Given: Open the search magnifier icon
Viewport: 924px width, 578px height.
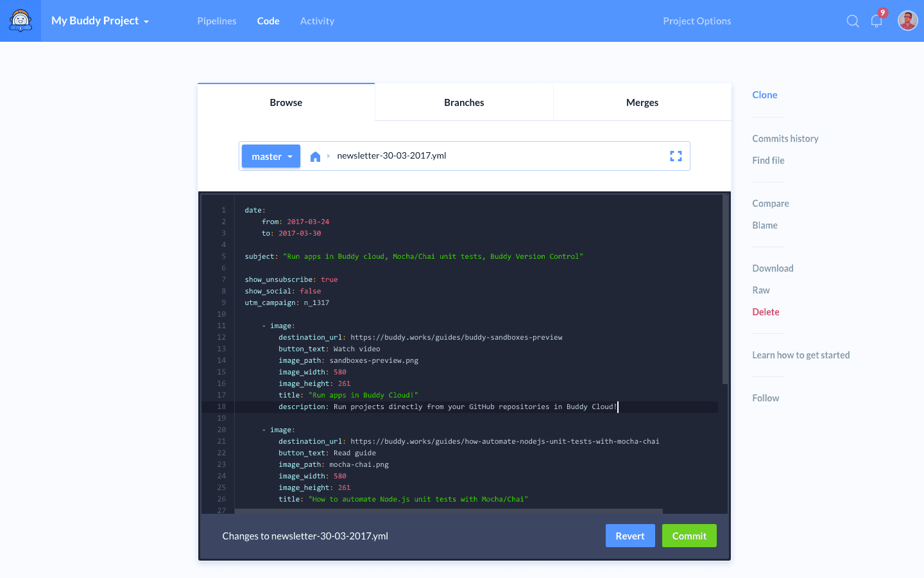Looking at the screenshot, I should [x=853, y=21].
